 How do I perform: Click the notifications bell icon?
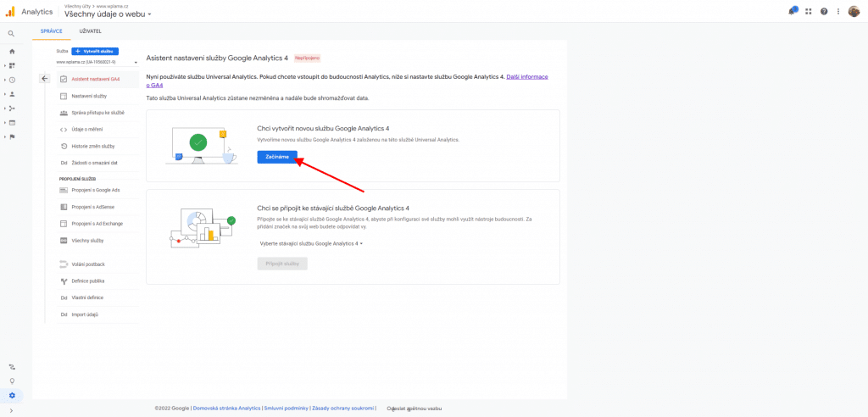[793, 11]
